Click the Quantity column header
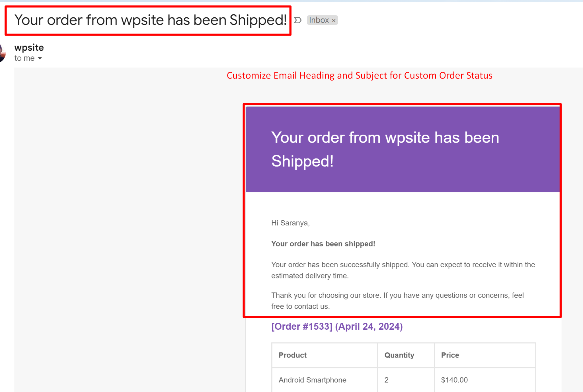Image resolution: width=583 pixels, height=392 pixels. (399, 355)
